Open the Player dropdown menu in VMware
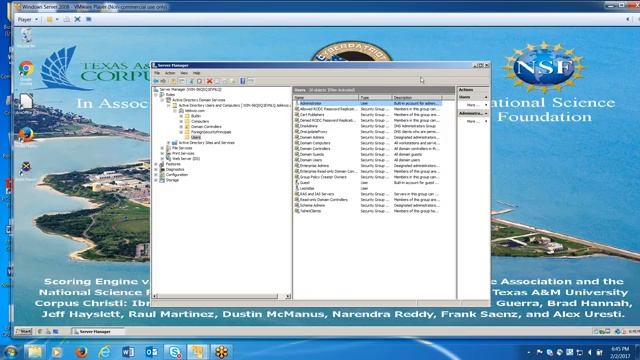Screen dimensions: 640x360 pyautogui.click(x=27, y=19)
